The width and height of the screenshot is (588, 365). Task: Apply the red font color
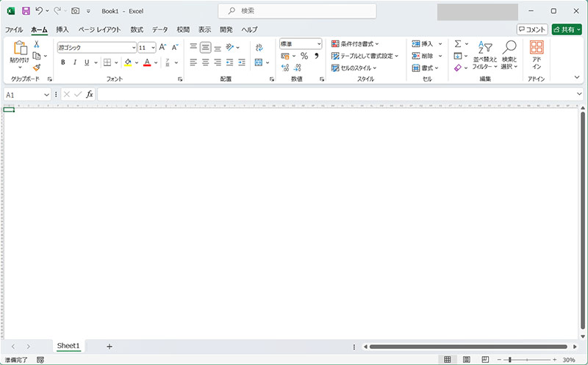[x=147, y=62]
